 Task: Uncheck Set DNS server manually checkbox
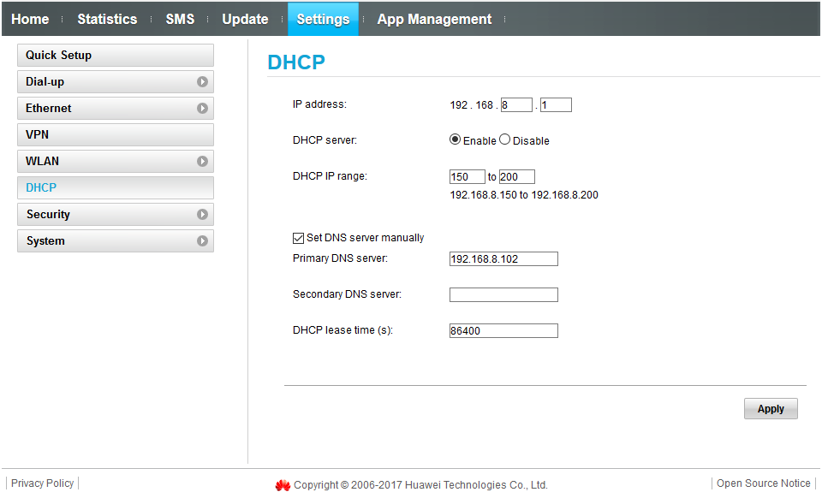pyautogui.click(x=298, y=239)
